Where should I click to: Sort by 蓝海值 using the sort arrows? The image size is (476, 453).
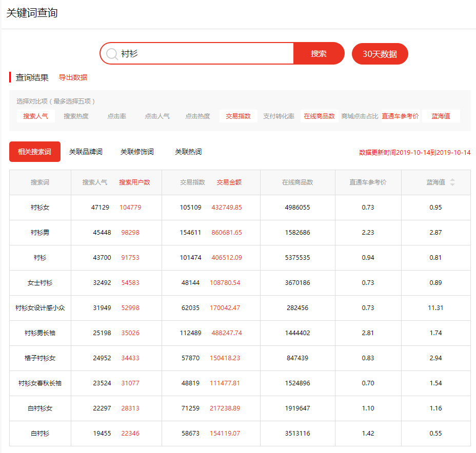click(452, 182)
